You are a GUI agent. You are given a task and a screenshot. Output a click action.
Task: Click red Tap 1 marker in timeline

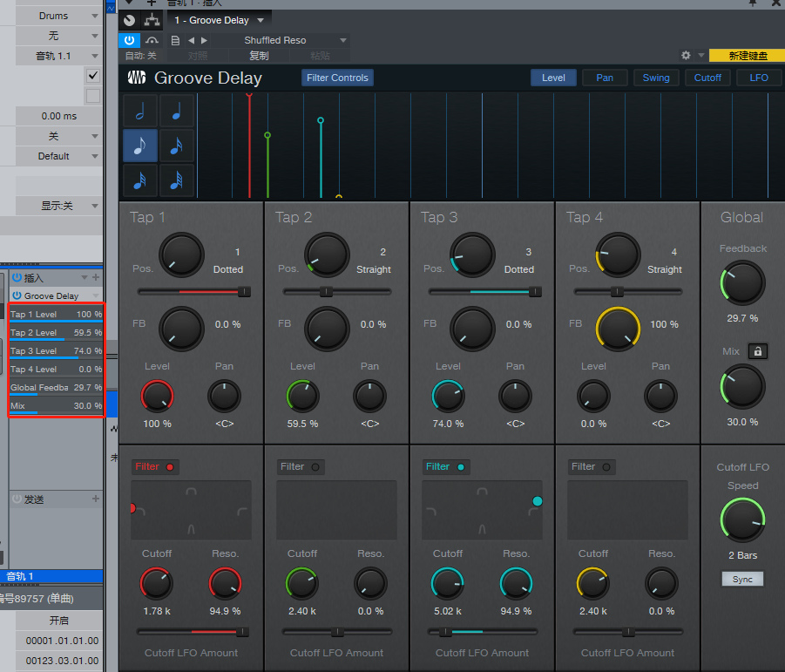249,146
